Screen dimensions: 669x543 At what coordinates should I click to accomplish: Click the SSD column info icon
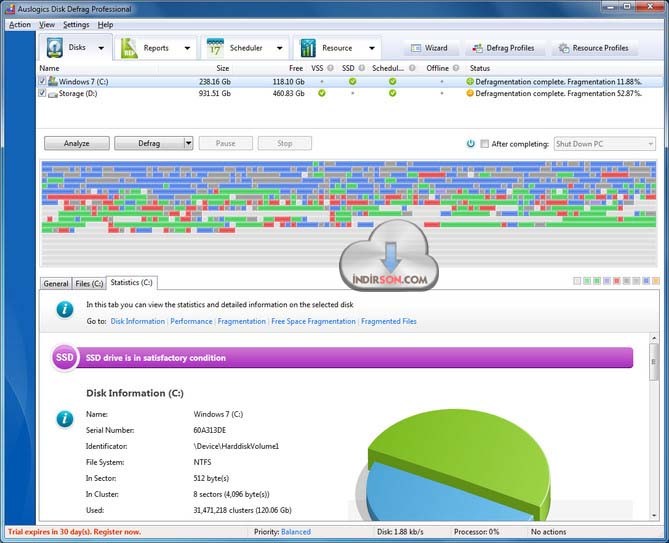362,68
